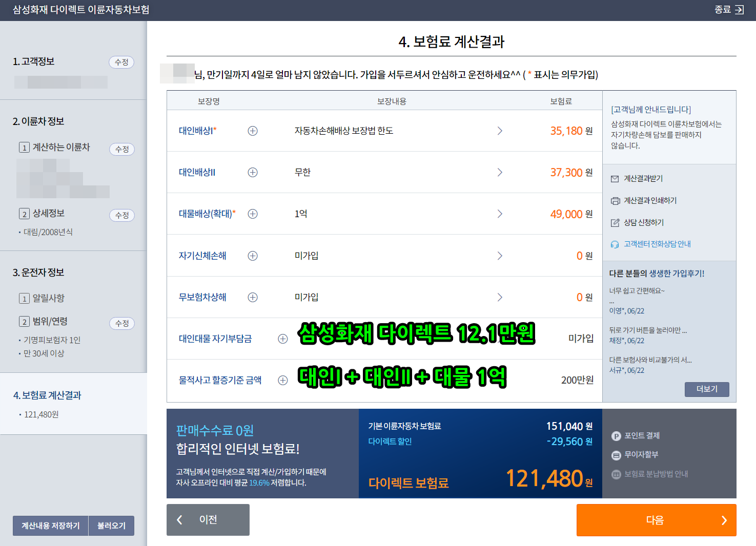Image resolution: width=756 pixels, height=546 pixels.
Task: Click 대인배상II coverage name link
Action: pyautogui.click(x=197, y=172)
